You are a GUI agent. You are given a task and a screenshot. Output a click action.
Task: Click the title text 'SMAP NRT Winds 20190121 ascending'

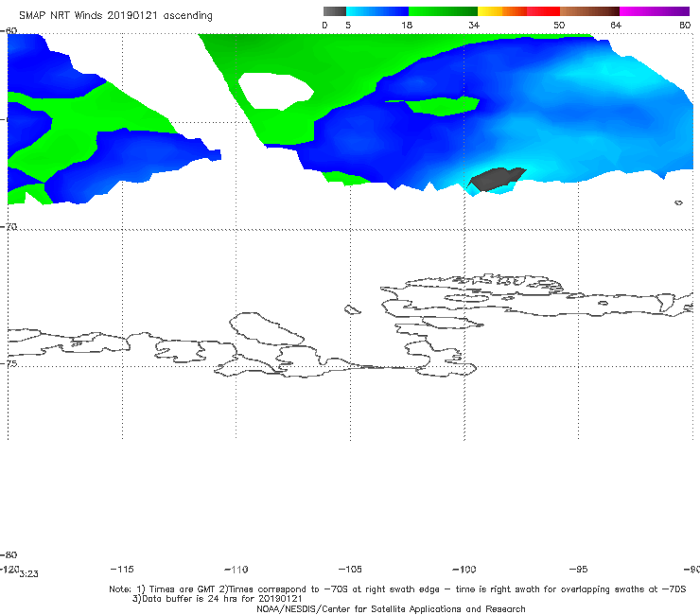click(115, 16)
